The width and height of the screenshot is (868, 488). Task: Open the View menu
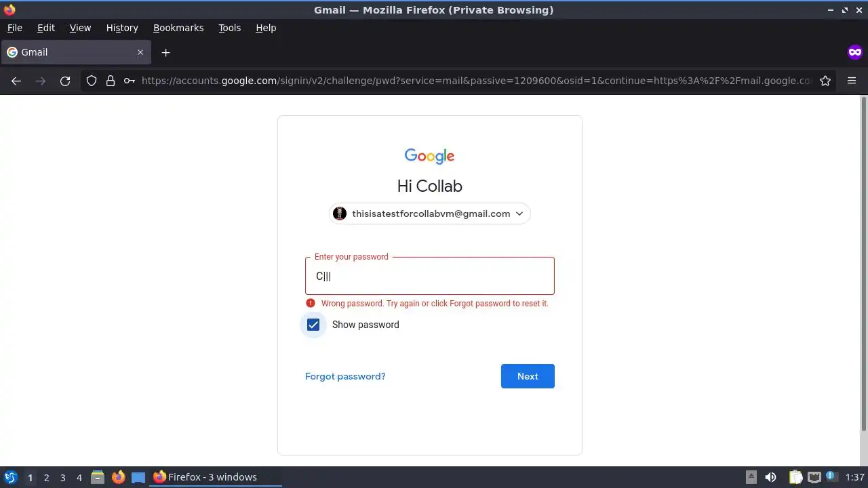[80, 28]
